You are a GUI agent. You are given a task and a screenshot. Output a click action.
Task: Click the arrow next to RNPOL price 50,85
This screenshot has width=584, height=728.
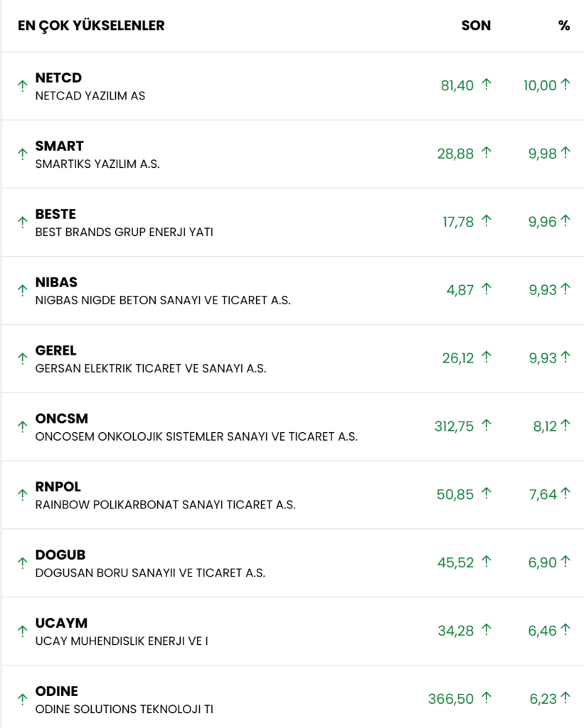tap(487, 493)
